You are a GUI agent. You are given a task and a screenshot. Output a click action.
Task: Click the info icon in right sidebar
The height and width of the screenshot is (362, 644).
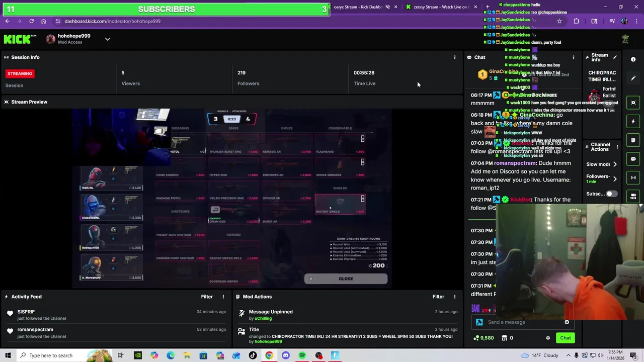coord(633,59)
